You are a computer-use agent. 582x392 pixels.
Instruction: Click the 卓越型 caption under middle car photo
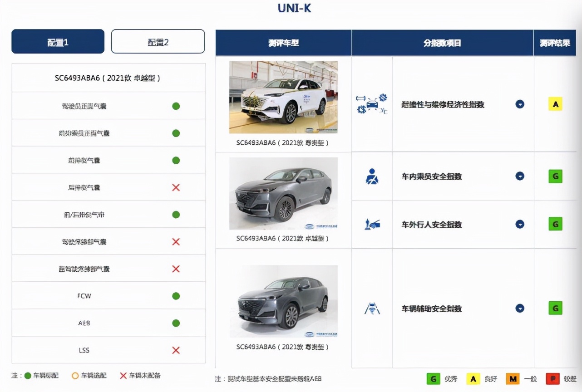coord(282,238)
